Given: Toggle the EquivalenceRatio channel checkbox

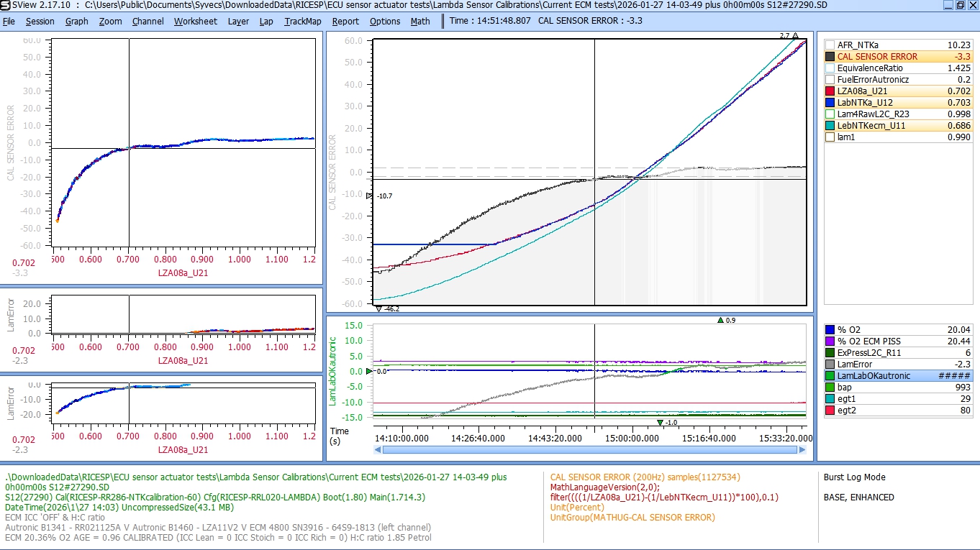Looking at the screenshot, I should [x=830, y=68].
